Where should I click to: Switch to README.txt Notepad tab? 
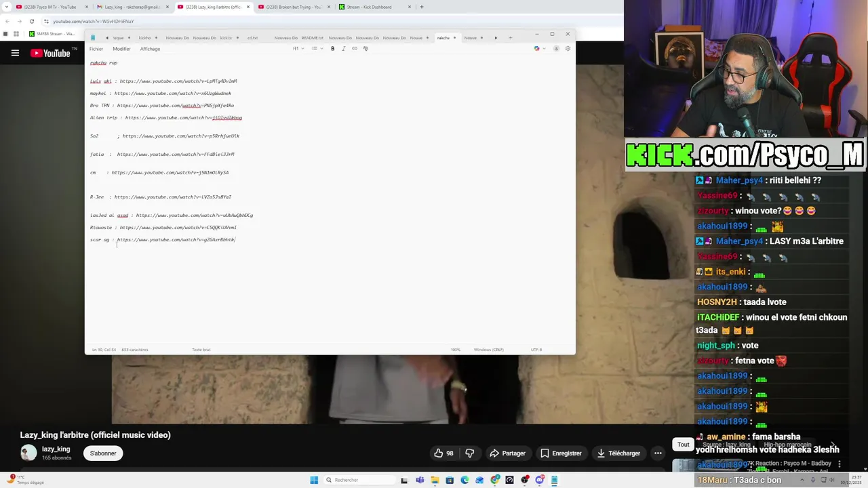click(x=313, y=38)
